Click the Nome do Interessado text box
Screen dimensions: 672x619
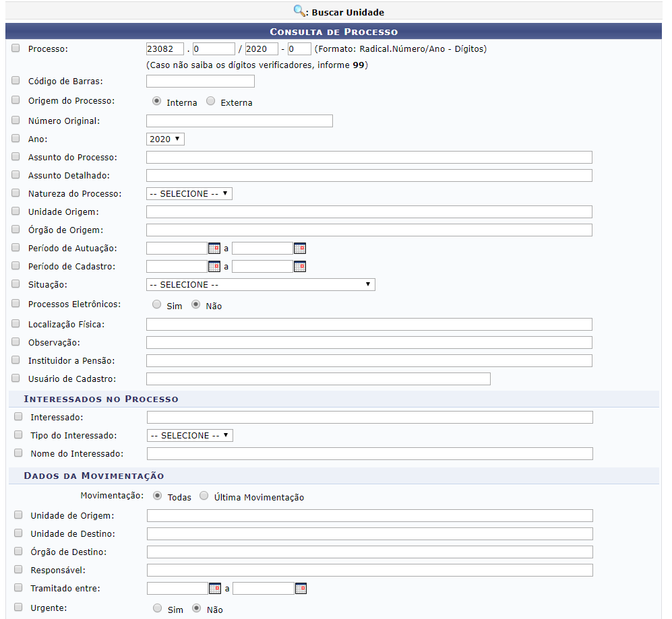(x=369, y=453)
